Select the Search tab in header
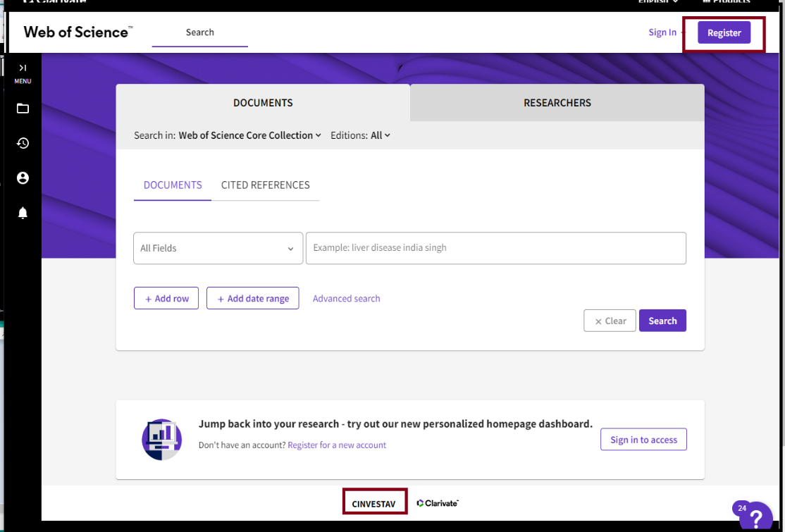785x532 pixels. [x=199, y=32]
